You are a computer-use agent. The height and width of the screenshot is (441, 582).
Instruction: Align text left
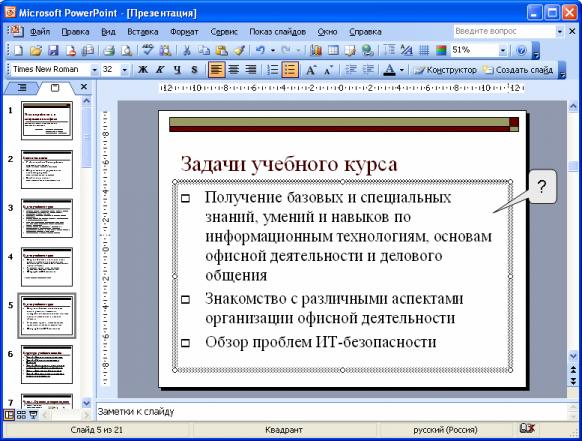coord(216,69)
